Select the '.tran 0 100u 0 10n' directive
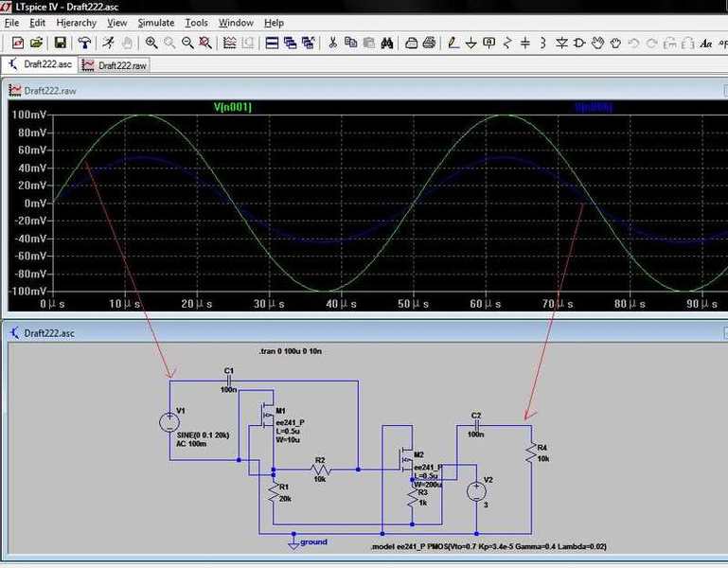This screenshot has height=568, width=728. 291,351
